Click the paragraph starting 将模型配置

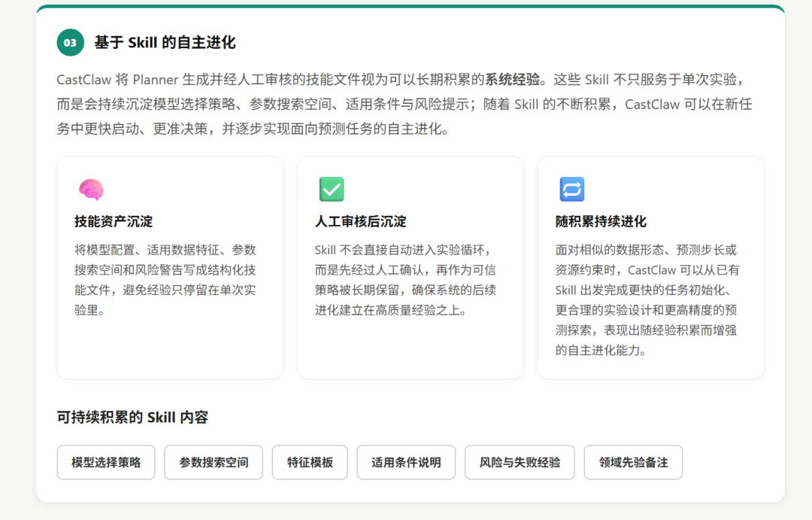165,280
